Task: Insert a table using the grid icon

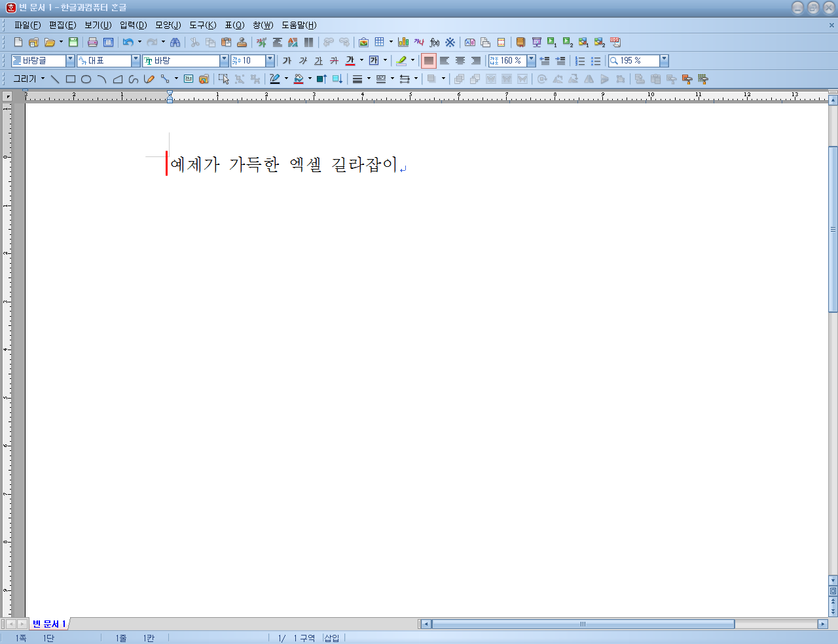Action: pyautogui.click(x=380, y=42)
